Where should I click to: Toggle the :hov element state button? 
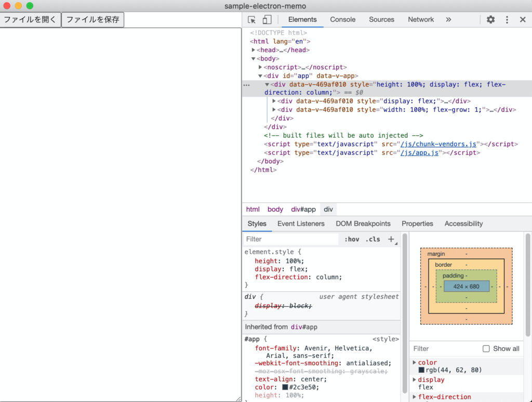(352, 239)
